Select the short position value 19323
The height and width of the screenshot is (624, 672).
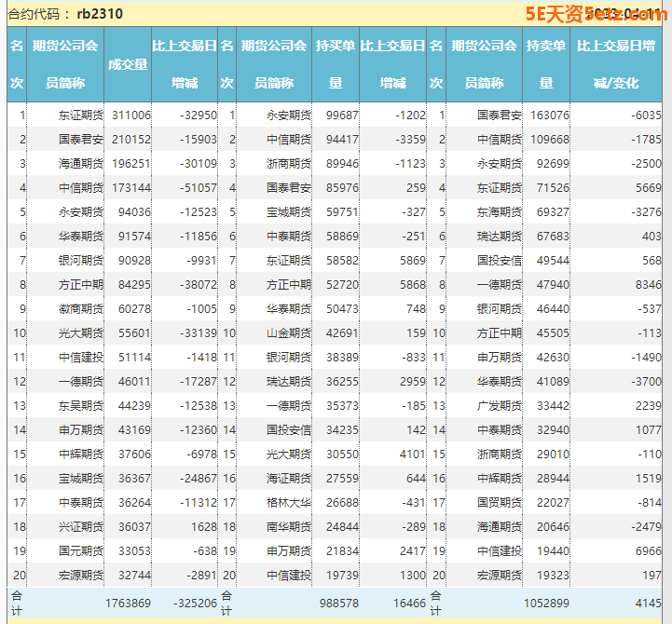(553, 575)
